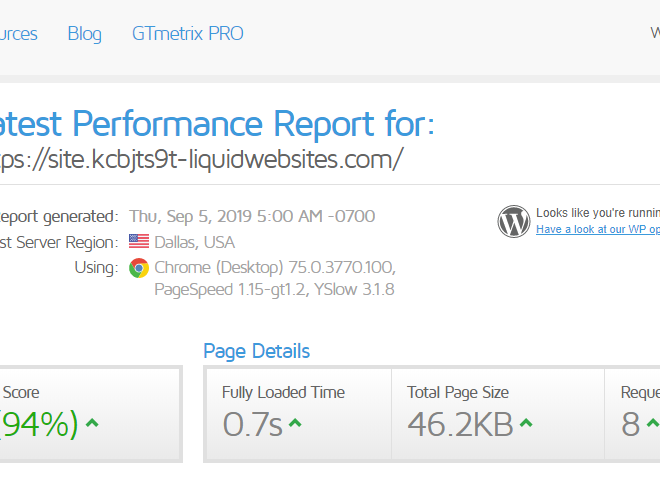Open the Blog navigation link
The height and width of the screenshot is (480, 660).
(x=85, y=34)
